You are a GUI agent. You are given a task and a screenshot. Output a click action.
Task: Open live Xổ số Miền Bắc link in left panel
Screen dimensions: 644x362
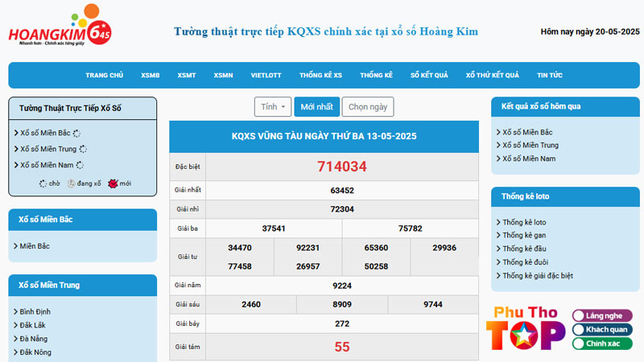pos(45,133)
